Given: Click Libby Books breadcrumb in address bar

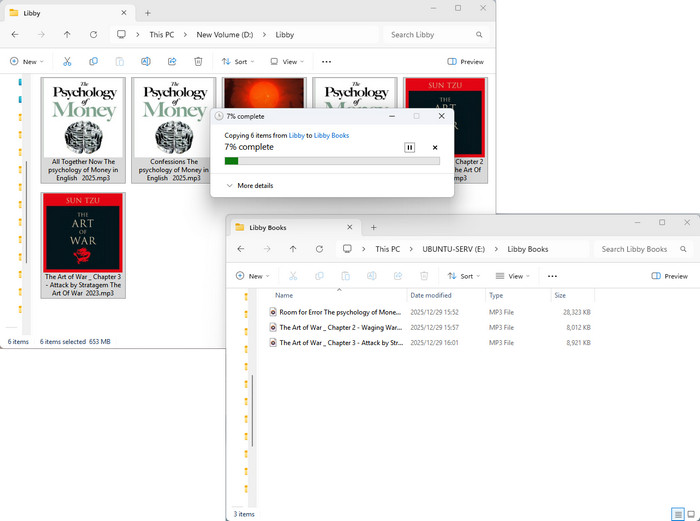Looking at the screenshot, I should pos(528,249).
